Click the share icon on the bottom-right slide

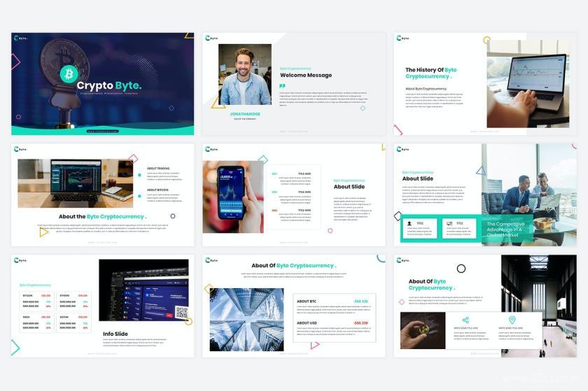click(x=465, y=320)
